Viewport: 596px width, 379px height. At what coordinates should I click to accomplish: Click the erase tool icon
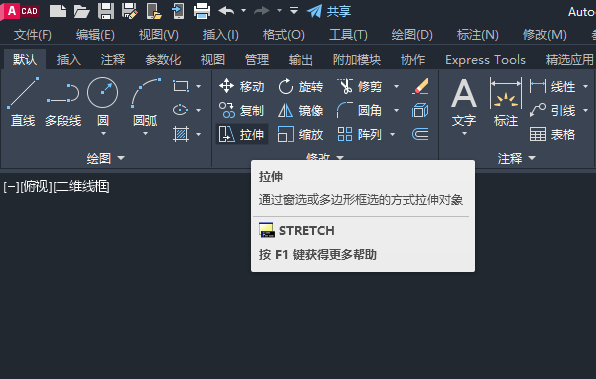[x=420, y=87]
